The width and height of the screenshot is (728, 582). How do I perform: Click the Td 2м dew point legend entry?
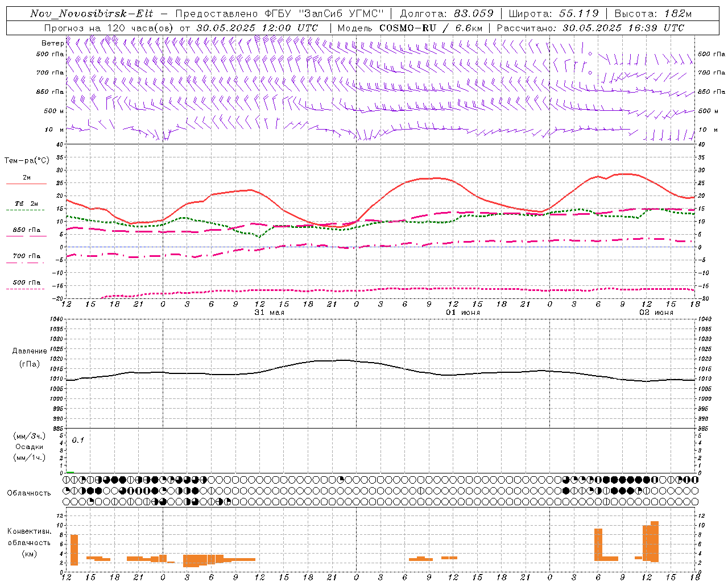pos(26,203)
